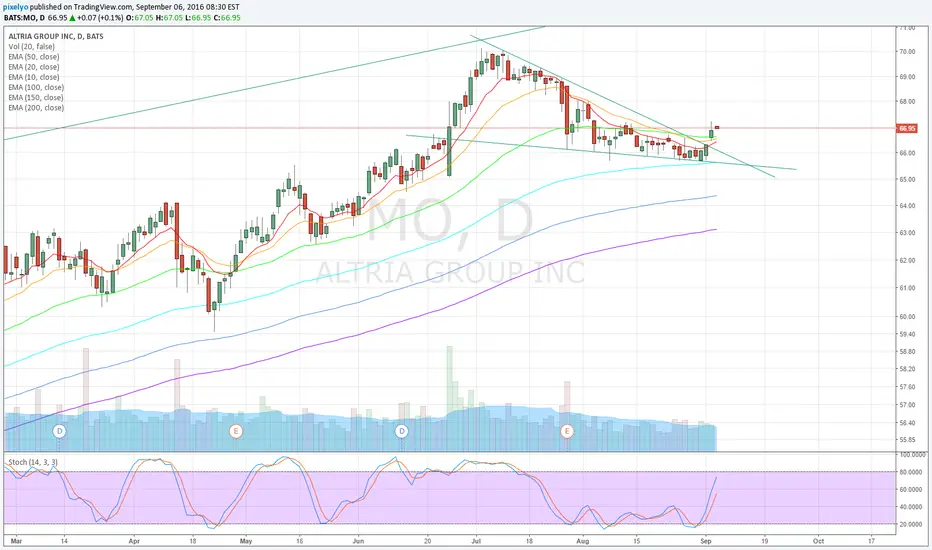Viewport: 932px width, 550px height.
Task: Click the Aug label on time axis
Action: pos(582,541)
